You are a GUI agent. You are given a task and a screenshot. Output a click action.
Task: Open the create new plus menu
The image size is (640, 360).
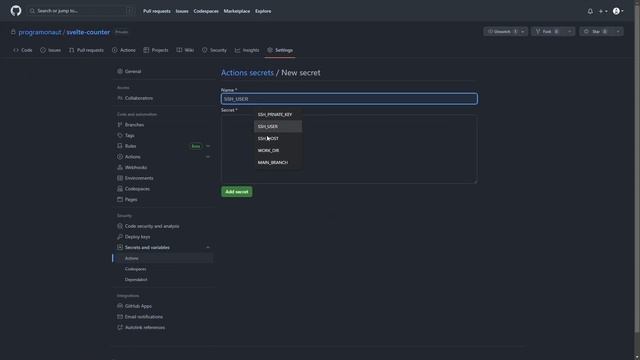point(603,11)
